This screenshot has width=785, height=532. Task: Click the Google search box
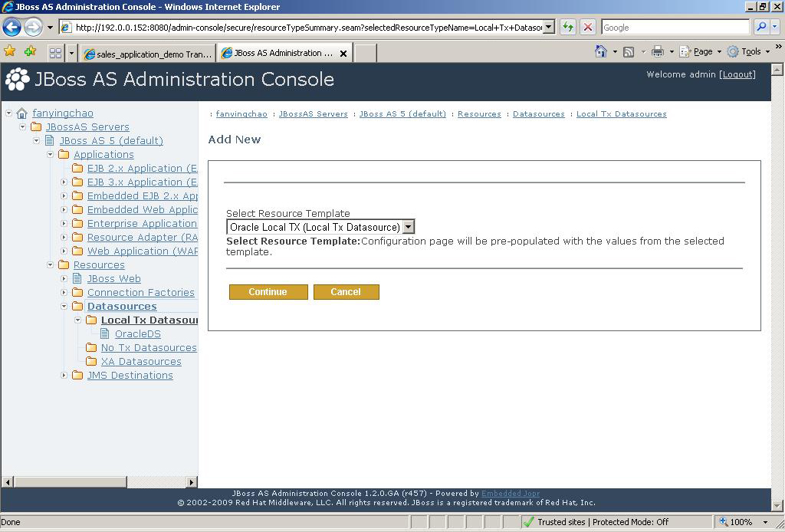675,27
